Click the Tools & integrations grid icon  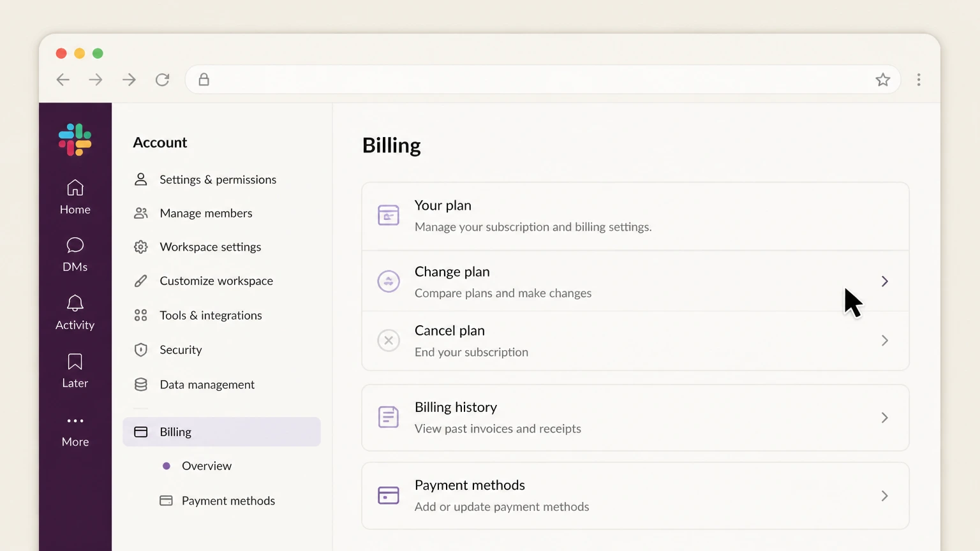click(x=141, y=315)
